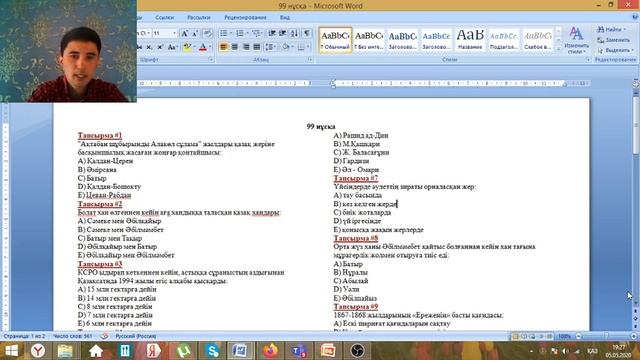Viewport: 640px width, 360px height.
Task: Open Yandex Browser from taskbar
Action: coord(38,351)
